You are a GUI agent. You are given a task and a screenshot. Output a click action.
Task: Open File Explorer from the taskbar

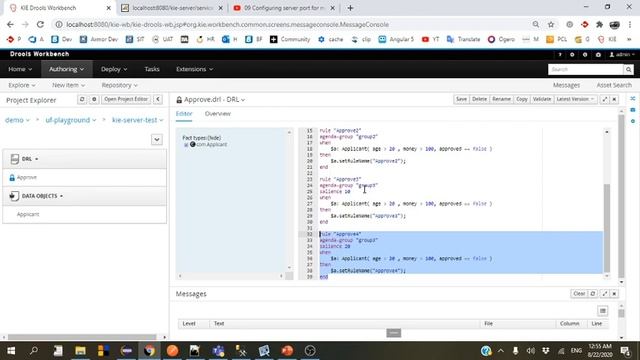[80, 351]
